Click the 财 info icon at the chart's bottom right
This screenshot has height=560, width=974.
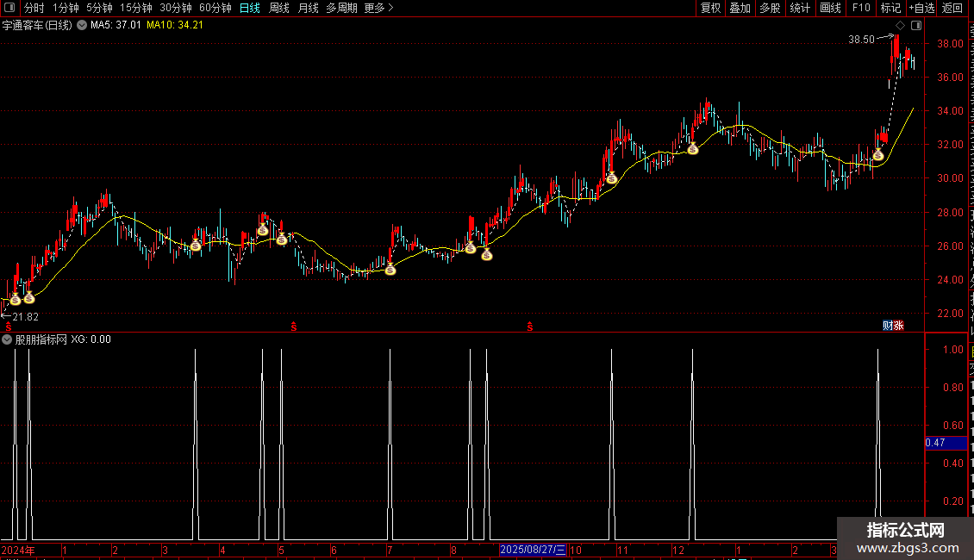tap(888, 326)
